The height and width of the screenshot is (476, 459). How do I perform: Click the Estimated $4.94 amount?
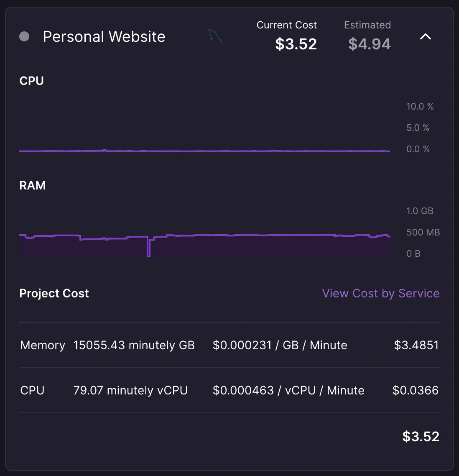[370, 44]
